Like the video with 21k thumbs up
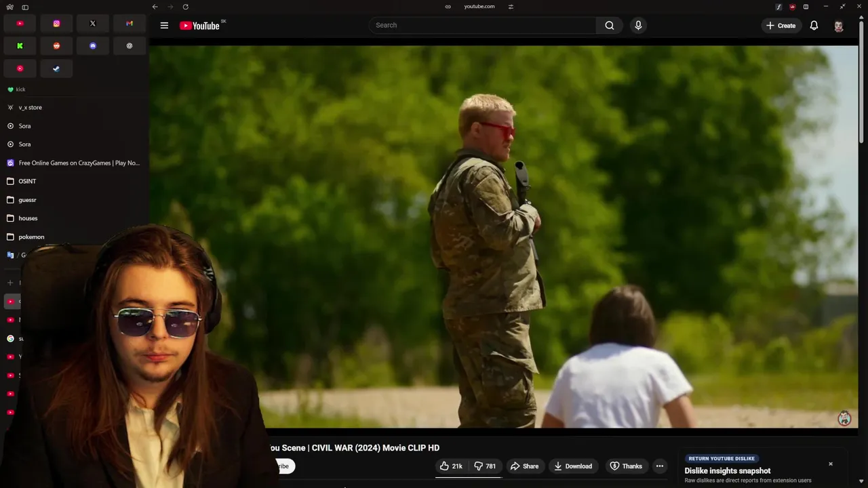The image size is (868, 488). tap(451, 466)
